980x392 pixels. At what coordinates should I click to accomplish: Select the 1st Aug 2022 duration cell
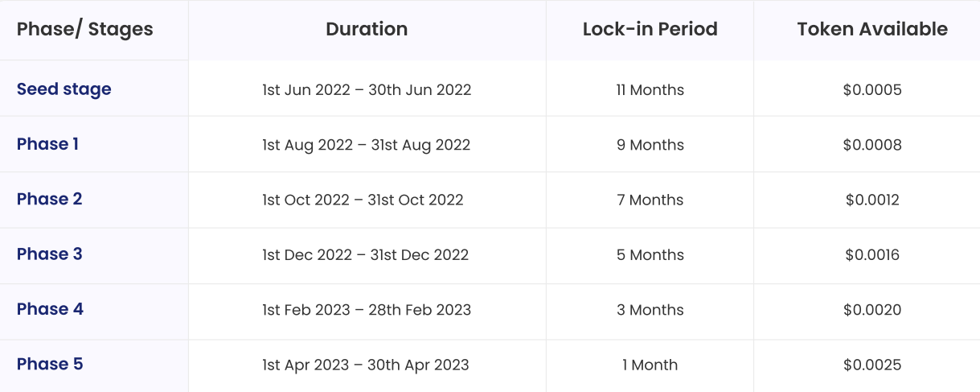click(367, 145)
